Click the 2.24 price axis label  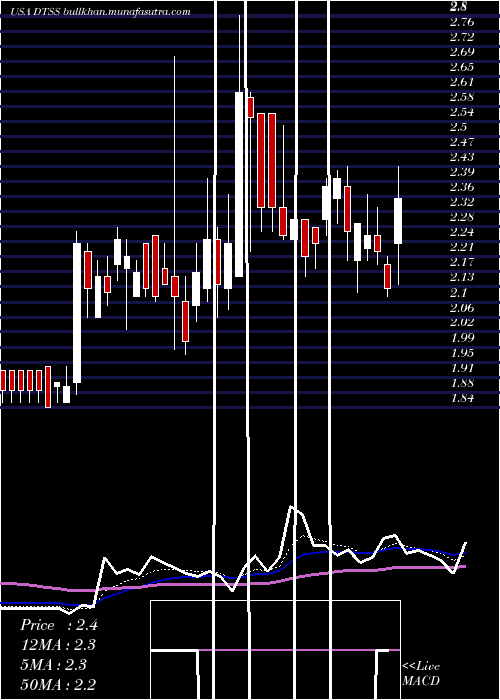click(462, 232)
